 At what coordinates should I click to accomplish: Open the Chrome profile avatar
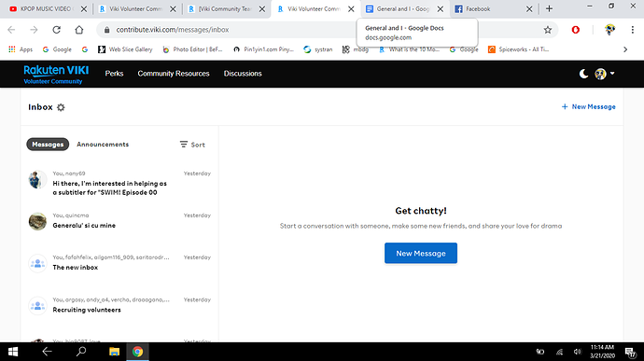click(609, 30)
